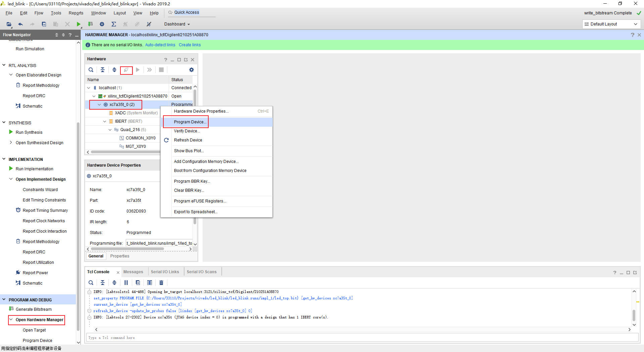Collapse all in Tcl Console toolbar
The image size is (644, 352).
(x=103, y=283)
